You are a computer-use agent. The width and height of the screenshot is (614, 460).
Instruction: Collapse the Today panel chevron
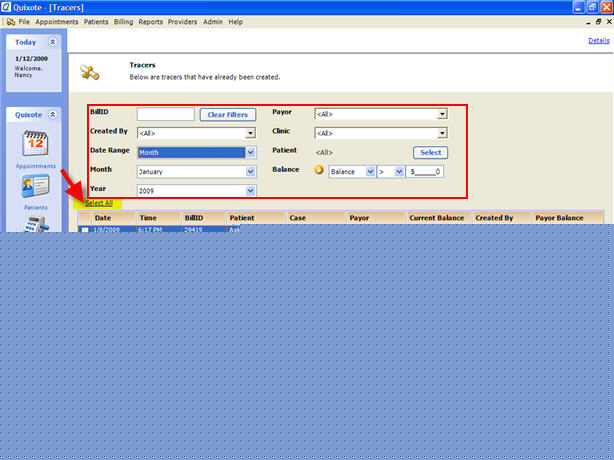pyautogui.click(x=52, y=41)
